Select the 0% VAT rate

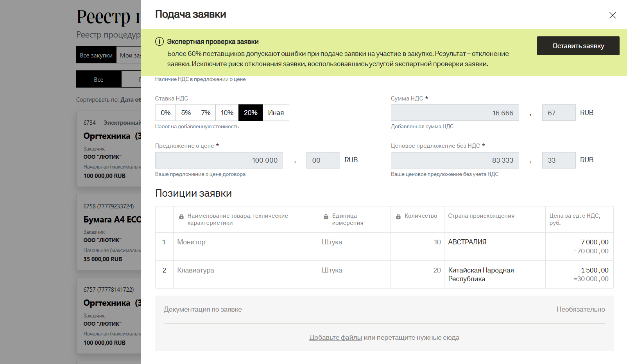pyautogui.click(x=165, y=113)
